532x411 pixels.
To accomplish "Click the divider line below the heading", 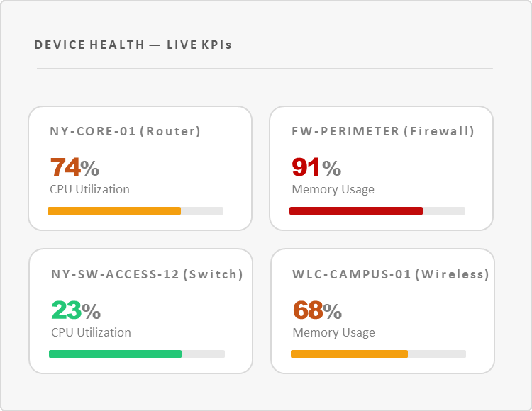I will click(x=265, y=69).
